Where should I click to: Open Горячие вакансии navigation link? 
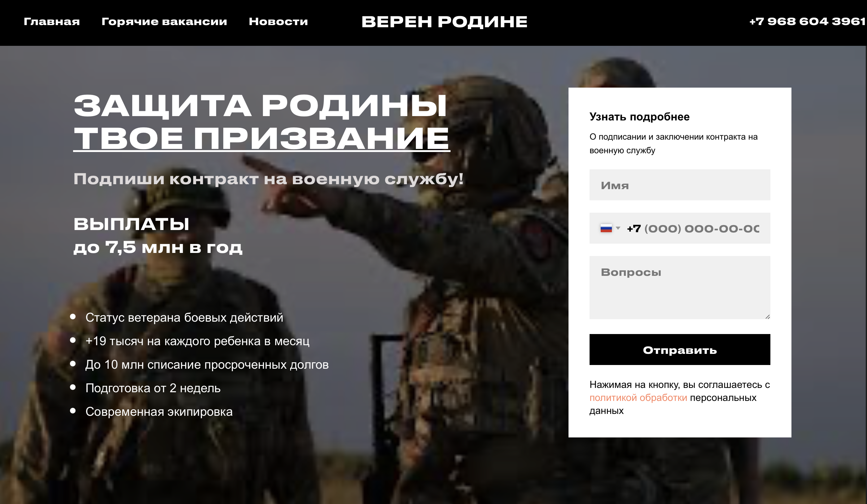(164, 22)
